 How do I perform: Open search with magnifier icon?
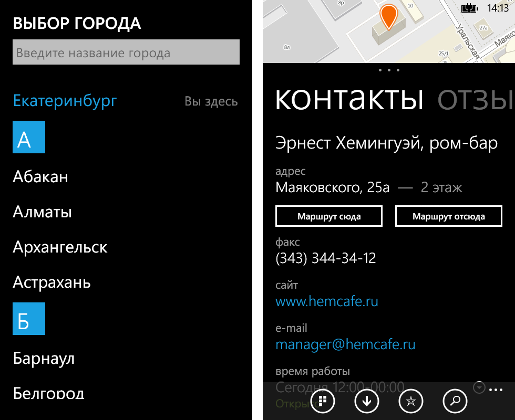tap(455, 401)
